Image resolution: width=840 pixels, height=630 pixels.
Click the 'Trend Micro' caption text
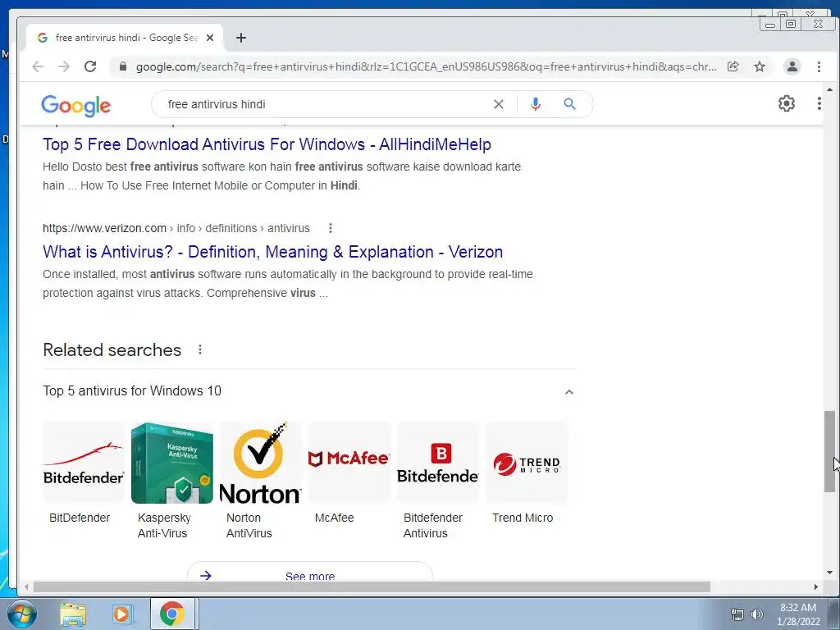click(x=523, y=518)
